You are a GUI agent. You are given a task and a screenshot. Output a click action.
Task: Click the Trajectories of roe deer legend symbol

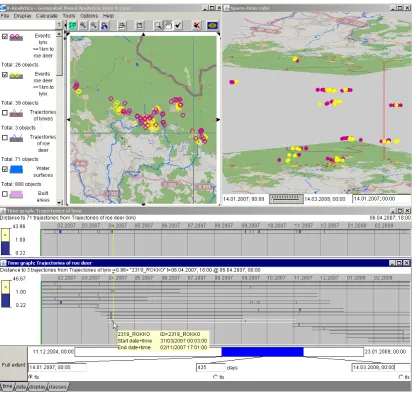pyautogui.click(x=16, y=138)
